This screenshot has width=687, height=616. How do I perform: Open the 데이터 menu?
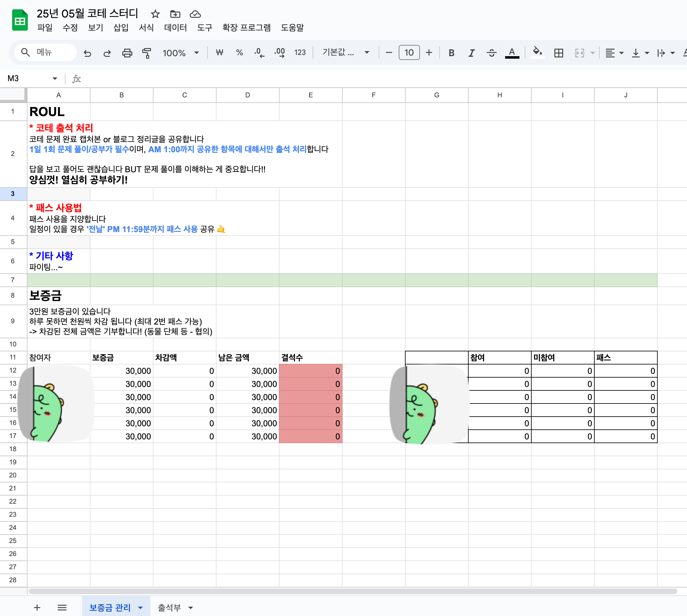tap(175, 27)
